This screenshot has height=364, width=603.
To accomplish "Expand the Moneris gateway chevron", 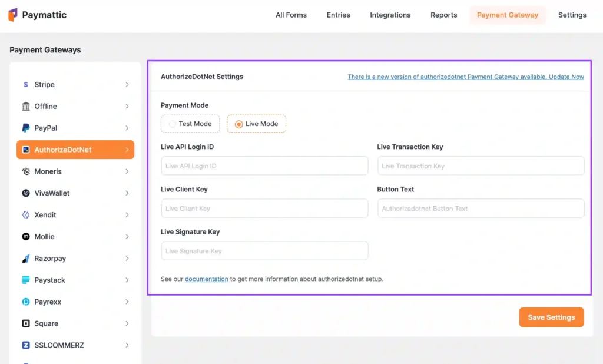I will coord(127,171).
